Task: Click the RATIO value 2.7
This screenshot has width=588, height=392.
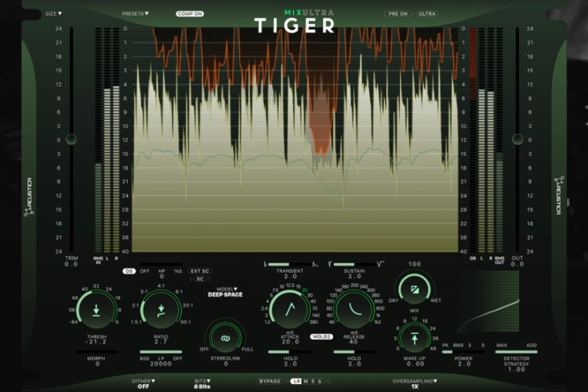Action: tap(161, 342)
